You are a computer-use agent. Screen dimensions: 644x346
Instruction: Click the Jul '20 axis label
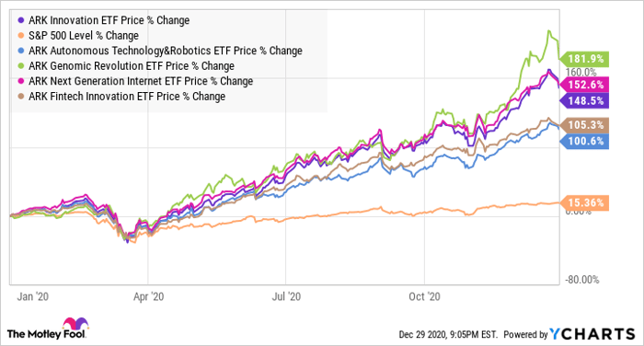coord(286,296)
